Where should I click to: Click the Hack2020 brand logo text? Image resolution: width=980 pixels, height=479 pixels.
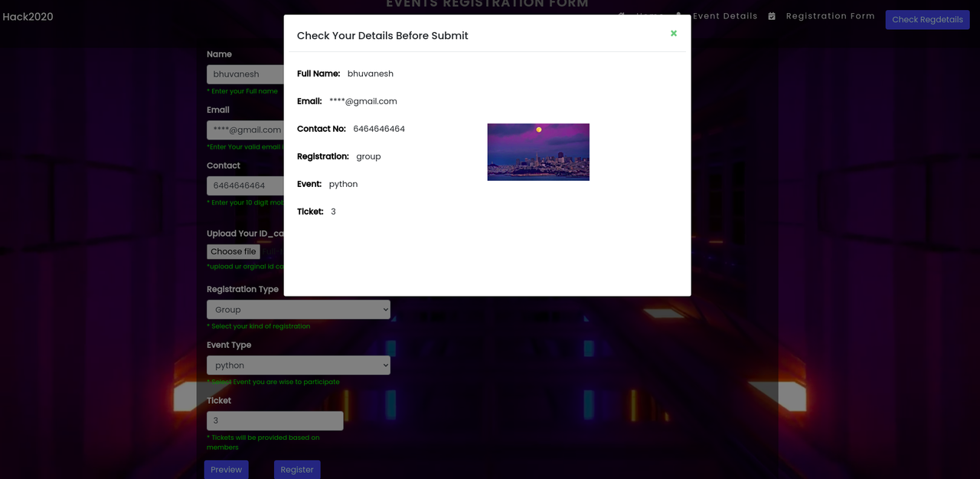click(x=28, y=17)
